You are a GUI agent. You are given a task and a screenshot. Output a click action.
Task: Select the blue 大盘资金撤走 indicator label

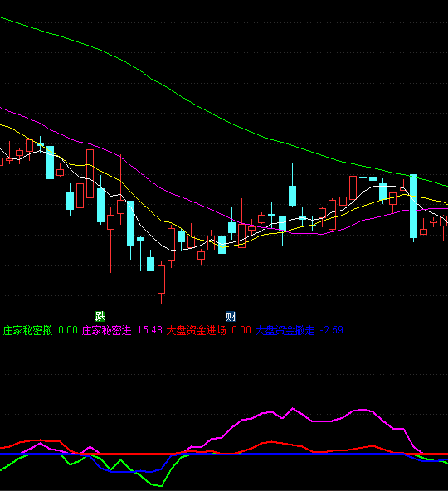(299, 330)
